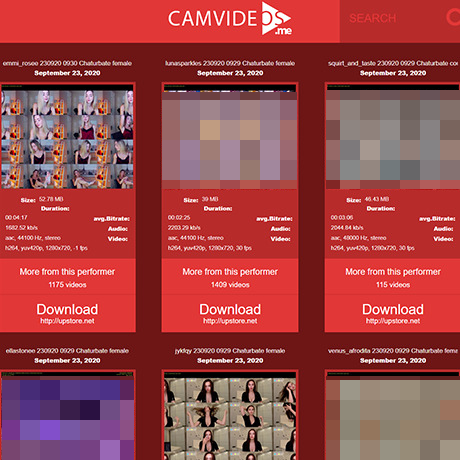Select the bitrate value 2203.29 kb/s
460x460 pixels.
[x=184, y=228]
